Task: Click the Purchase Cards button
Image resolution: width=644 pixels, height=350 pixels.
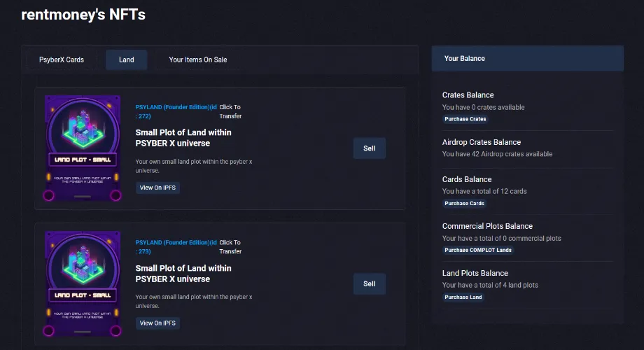Action: [x=464, y=203]
